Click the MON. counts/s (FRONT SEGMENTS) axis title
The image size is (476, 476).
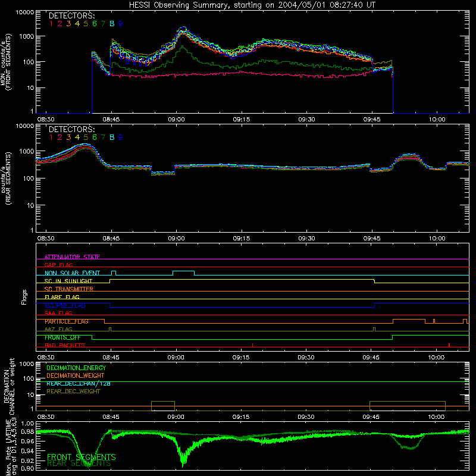click(x=5, y=62)
